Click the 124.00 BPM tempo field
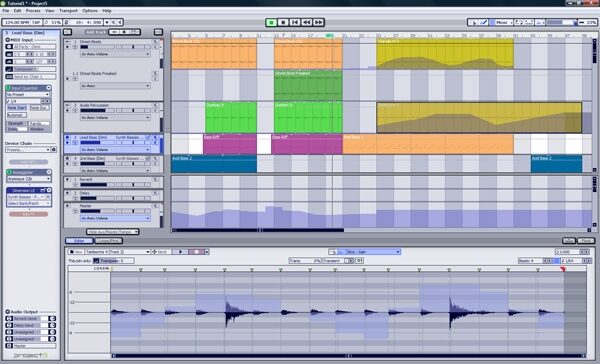600x364 pixels. click(16, 23)
